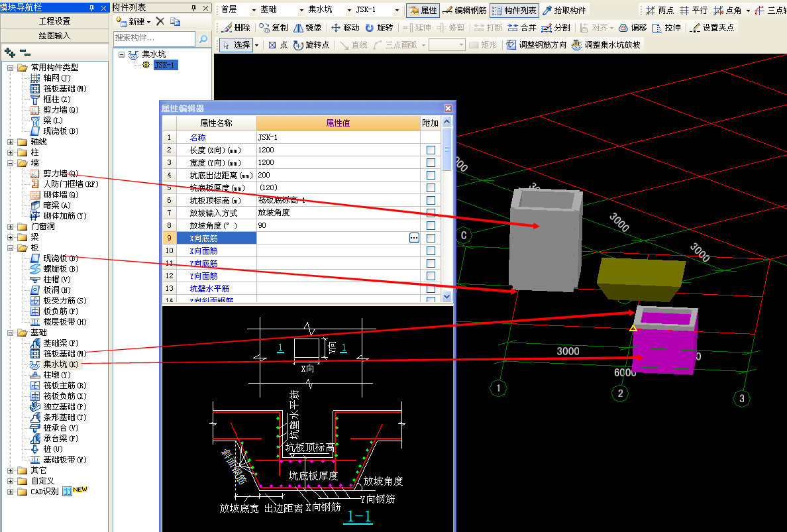Click the collapse-all minus icon in navigation panel
The width and height of the screenshot is (787, 532).
point(25,52)
